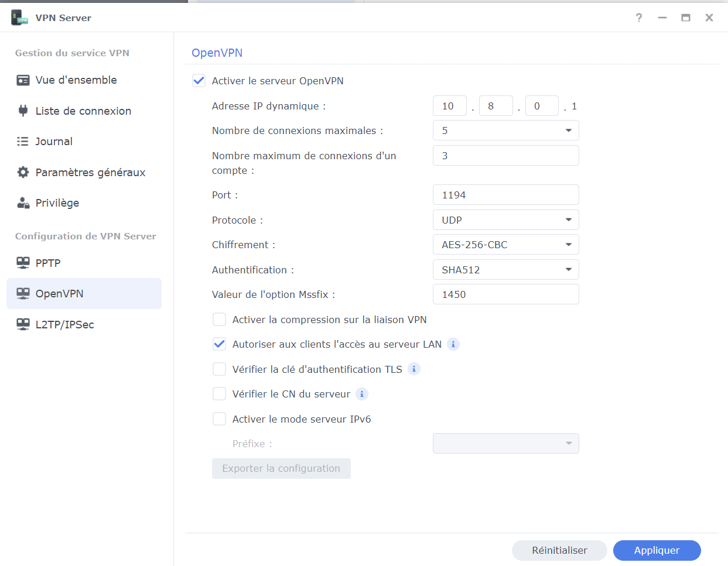Select the OpenVPN sidebar item
728x566 pixels.
[84, 294]
